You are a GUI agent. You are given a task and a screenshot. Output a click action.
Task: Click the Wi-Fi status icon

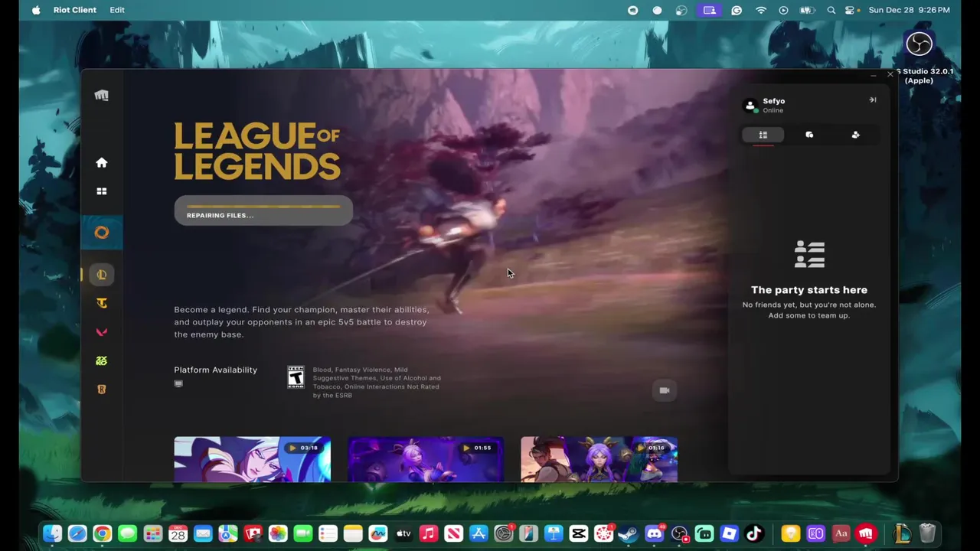(761, 10)
